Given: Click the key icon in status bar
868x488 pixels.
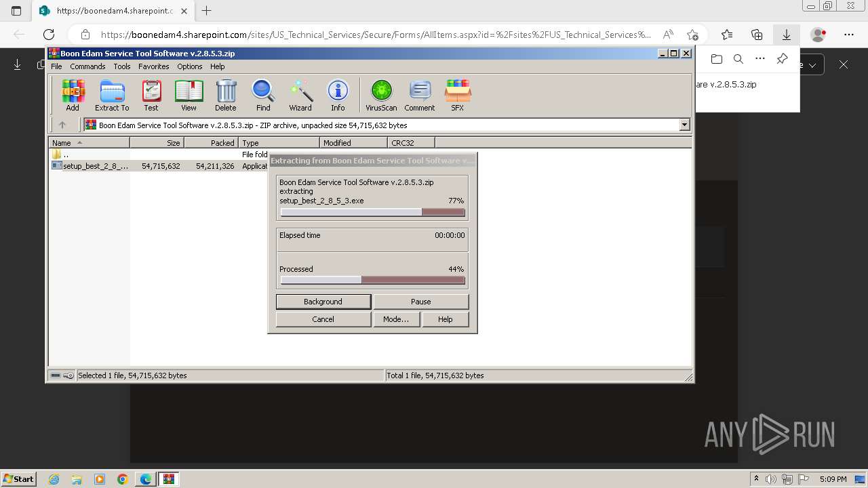Looking at the screenshot, I should coord(68,375).
